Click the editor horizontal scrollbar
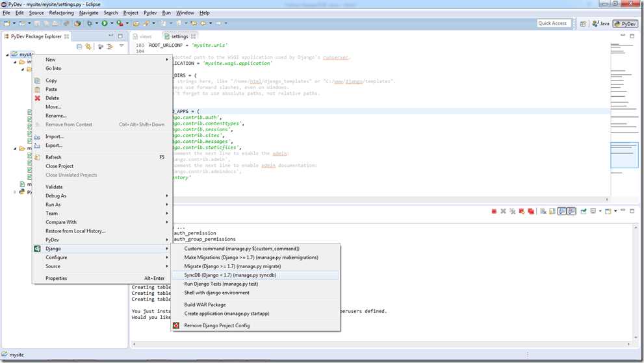The image size is (644, 363). point(390,199)
